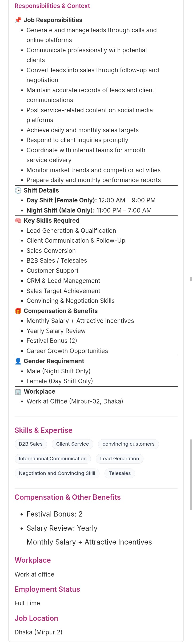Click the brain icon beside Key Skills Required

[x=18, y=221]
